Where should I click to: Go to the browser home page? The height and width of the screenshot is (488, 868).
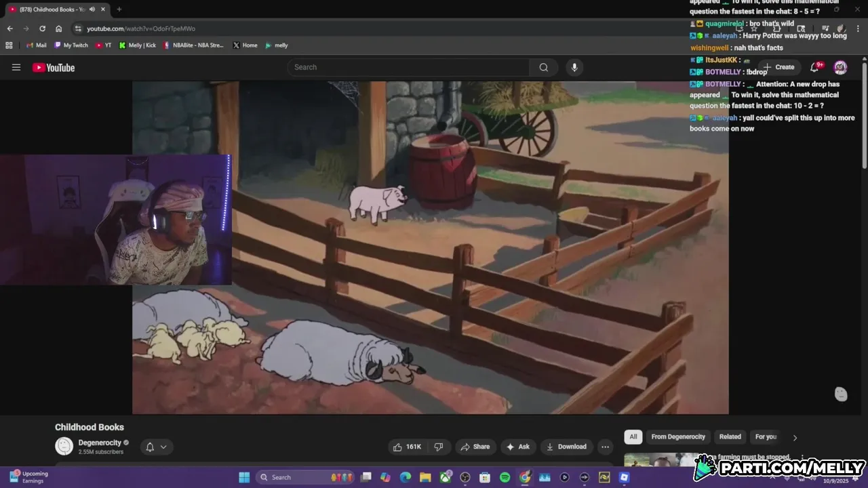click(x=58, y=28)
